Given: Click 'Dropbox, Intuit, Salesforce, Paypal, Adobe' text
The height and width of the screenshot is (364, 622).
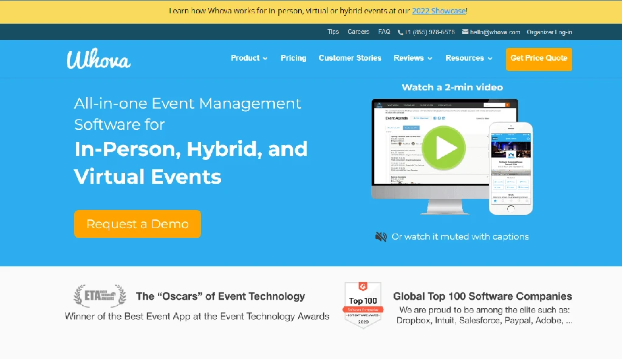Looking at the screenshot, I should tap(485, 320).
